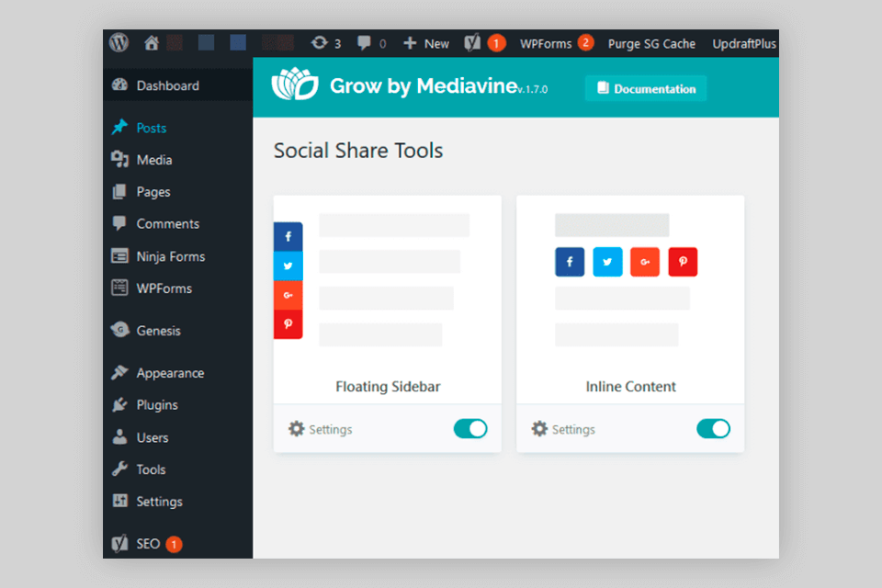This screenshot has width=882, height=588.
Task: Open the Yoast icon in admin bar
Action: click(472, 43)
